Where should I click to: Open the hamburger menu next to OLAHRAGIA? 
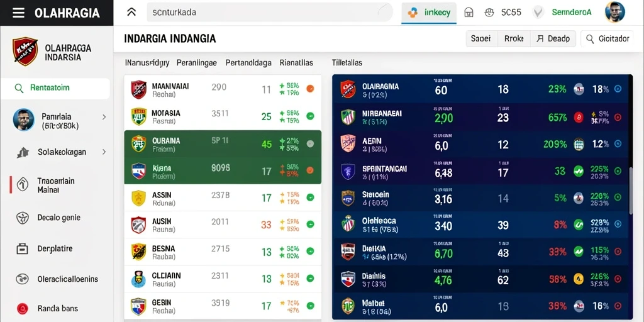(18, 13)
